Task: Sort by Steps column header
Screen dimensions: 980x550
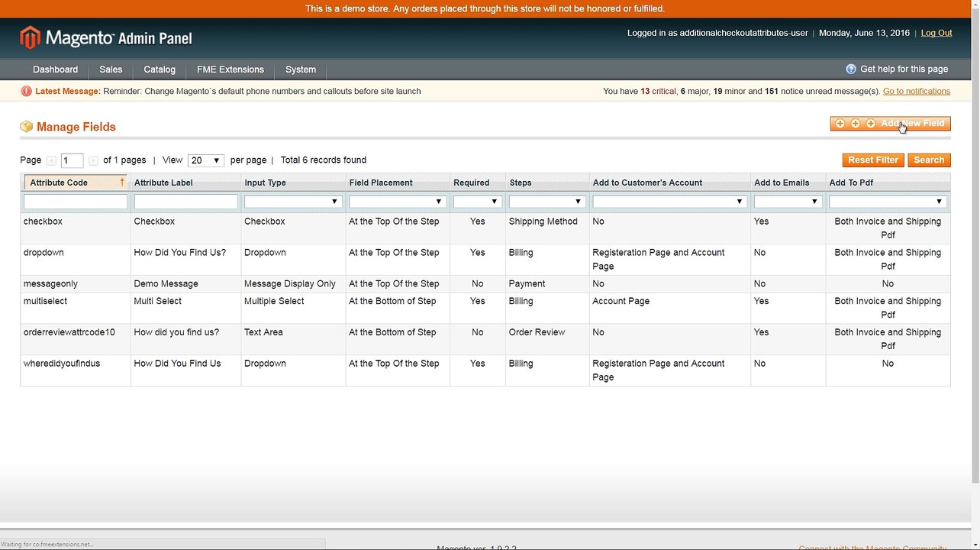Action: (521, 183)
